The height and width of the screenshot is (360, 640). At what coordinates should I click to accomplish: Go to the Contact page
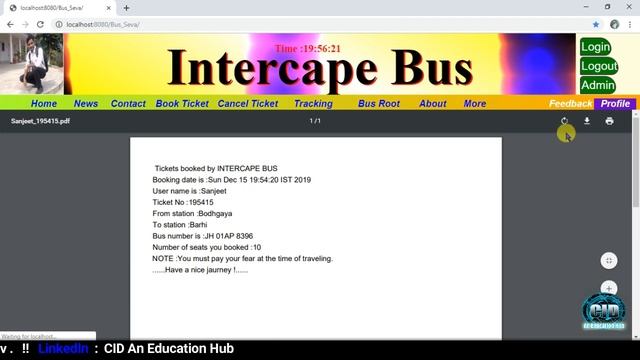[128, 104]
